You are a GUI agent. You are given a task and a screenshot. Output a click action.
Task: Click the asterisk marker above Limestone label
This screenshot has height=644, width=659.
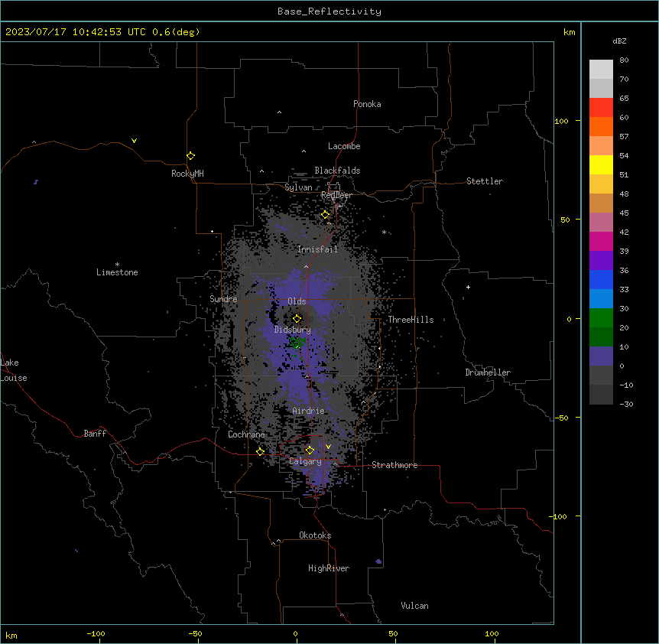tap(117, 265)
